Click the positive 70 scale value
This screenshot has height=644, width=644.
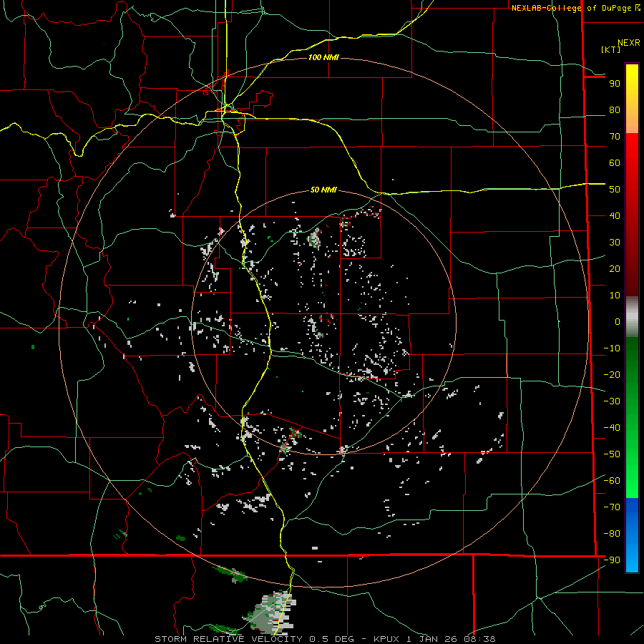tap(615, 137)
